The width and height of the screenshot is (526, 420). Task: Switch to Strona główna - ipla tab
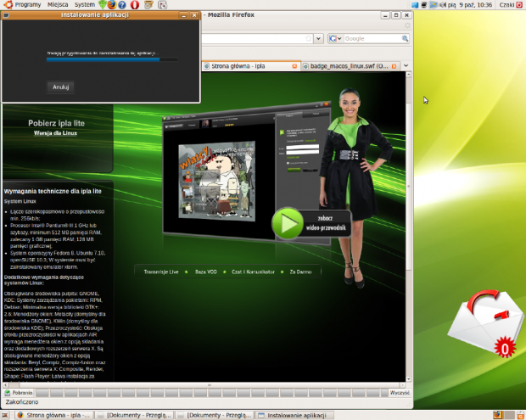click(248, 66)
